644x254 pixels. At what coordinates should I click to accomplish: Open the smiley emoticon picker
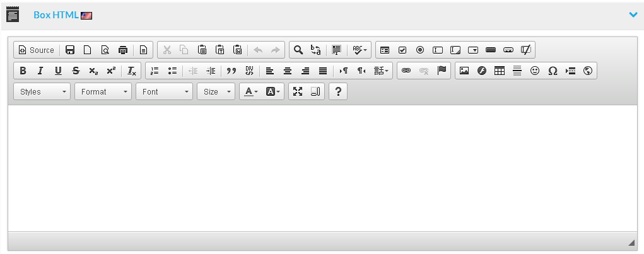point(535,71)
